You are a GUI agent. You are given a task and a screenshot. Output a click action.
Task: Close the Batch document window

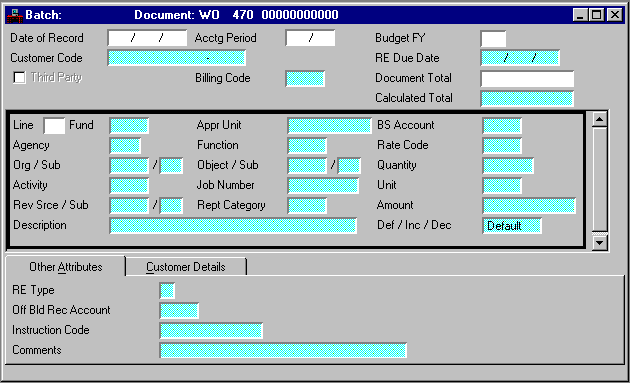[x=615, y=15]
